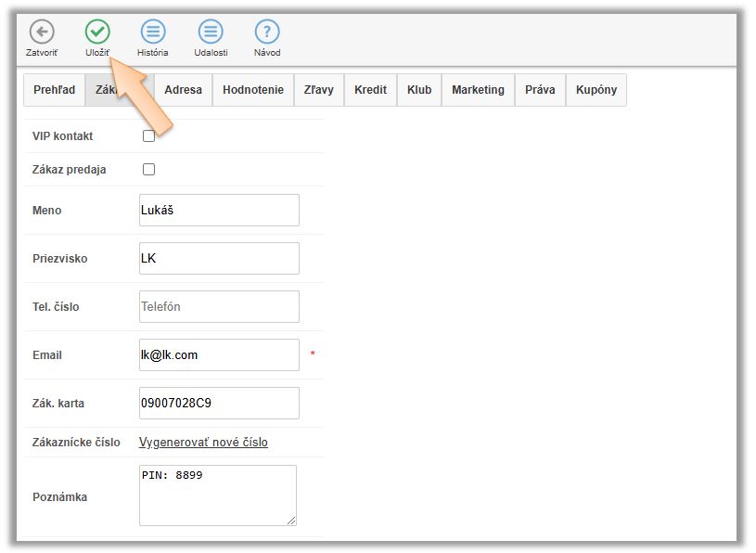Screen dimensions: 756x553
Task: Click into the Tel. číslo field
Action: (x=219, y=307)
